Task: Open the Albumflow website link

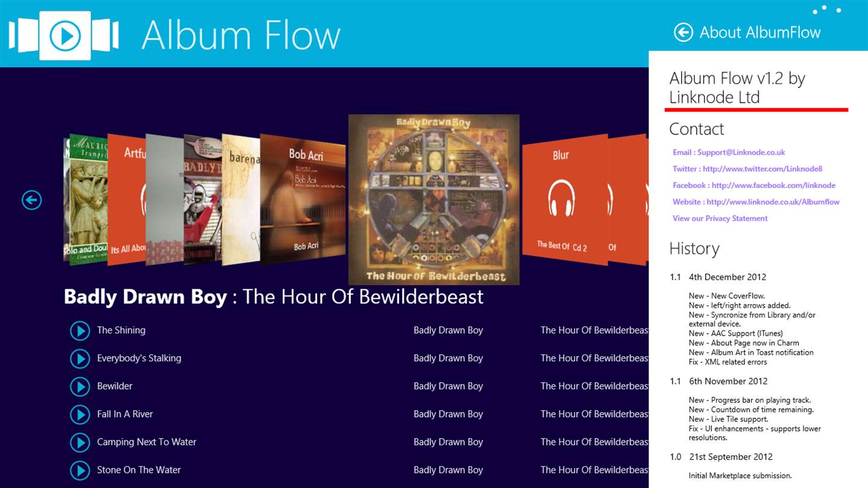Action: tap(756, 202)
